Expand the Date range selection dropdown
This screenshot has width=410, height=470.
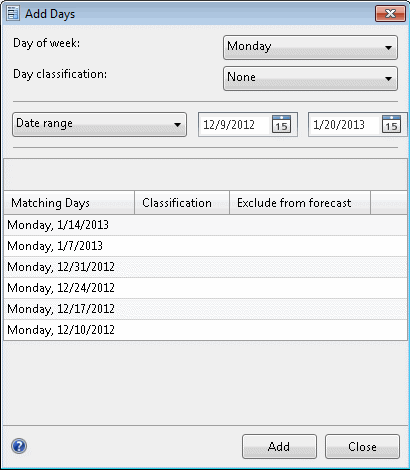(99, 125)
